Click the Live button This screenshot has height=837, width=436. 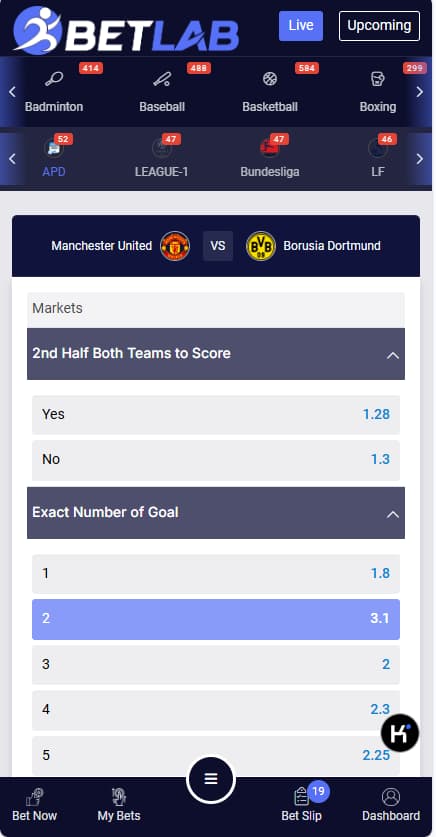click(x=301, y=26)
